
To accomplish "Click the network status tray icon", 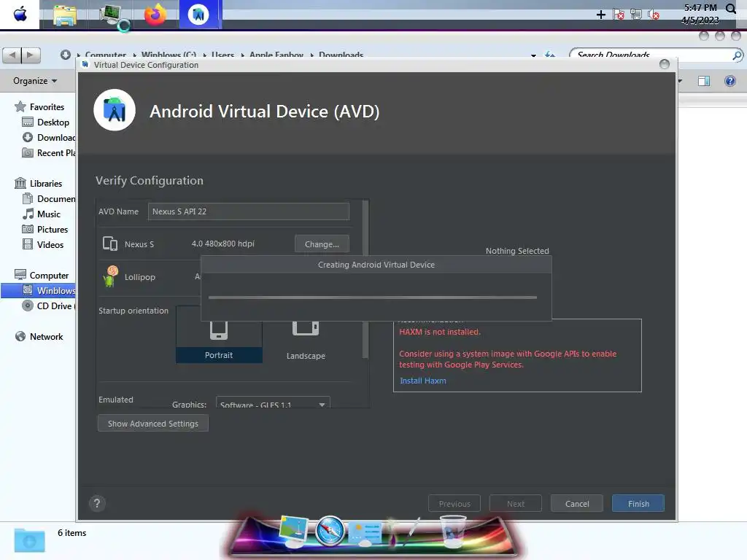I will click(x=636, y=15).
